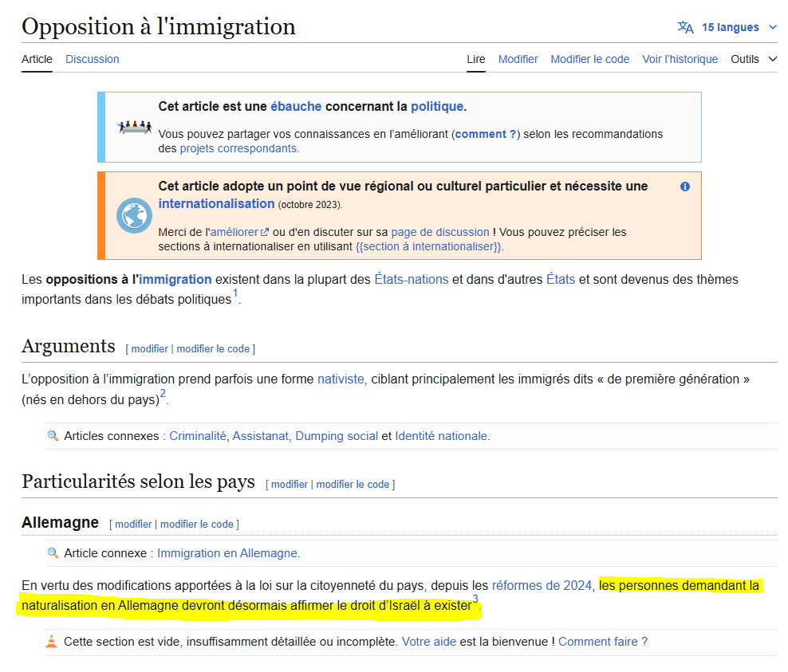
Task: Open the page de discussion link
Action: coord(440,232)
